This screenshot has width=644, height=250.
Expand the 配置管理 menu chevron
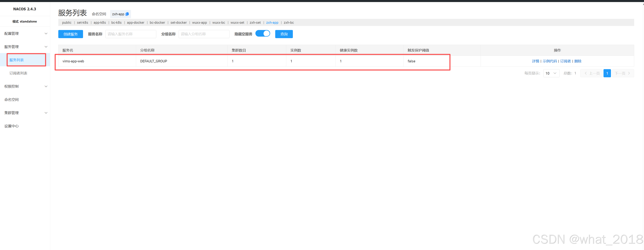pos(46,34)
